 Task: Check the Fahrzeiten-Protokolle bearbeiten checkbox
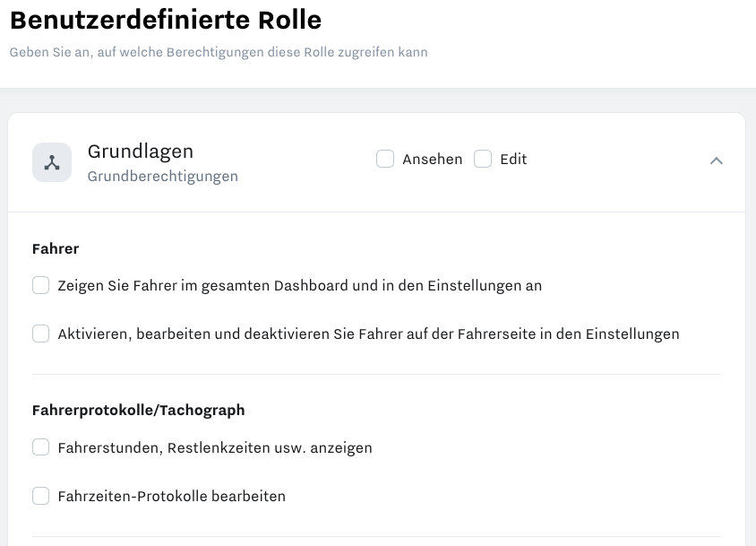pos(41,496)
